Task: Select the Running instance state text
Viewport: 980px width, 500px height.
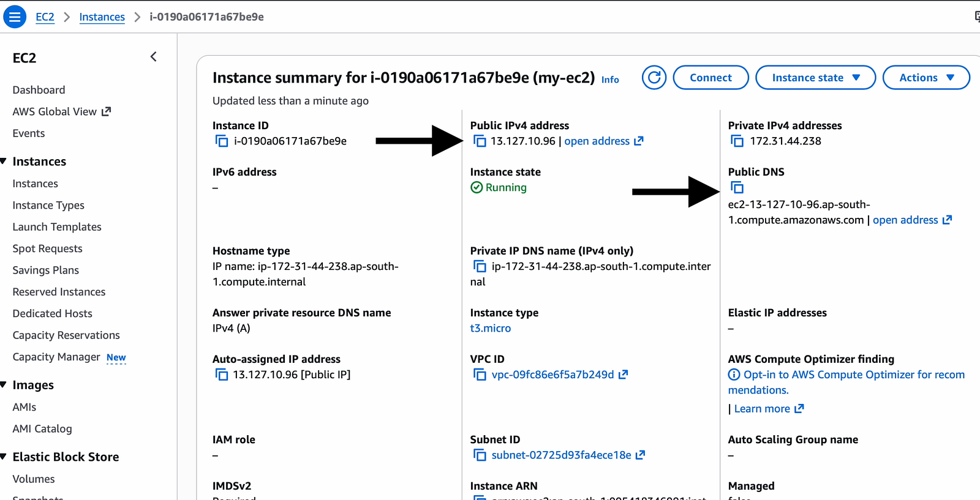Action: tap(506, 188)
